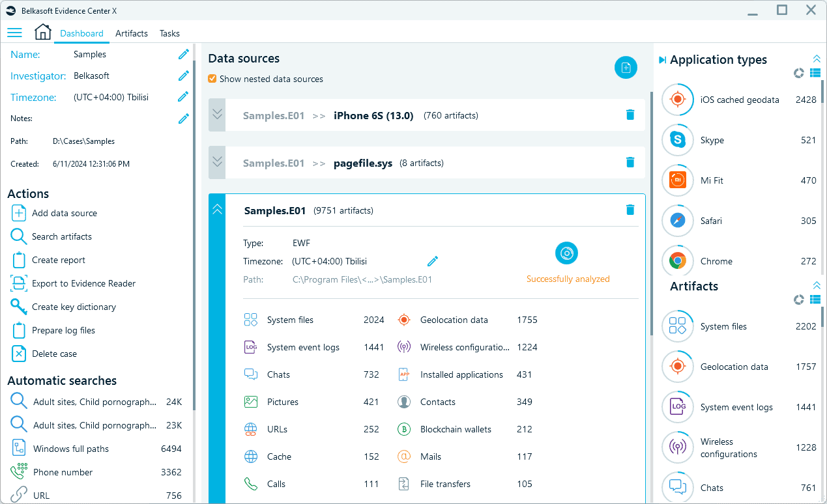The height and width of the screenshot is (504, 827).
Task: Switch Artifacts panel to list view
Action: pos(815,300)
